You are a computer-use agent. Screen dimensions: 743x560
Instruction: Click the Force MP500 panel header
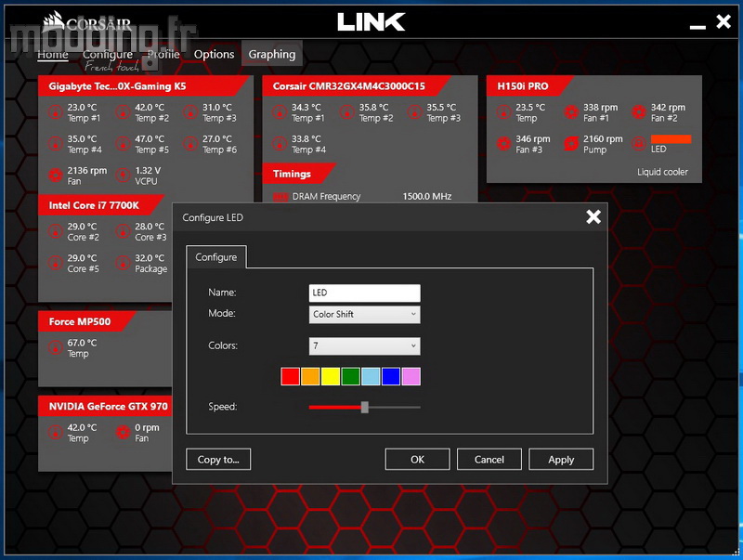pyautogui.click(x=87, y=321)
